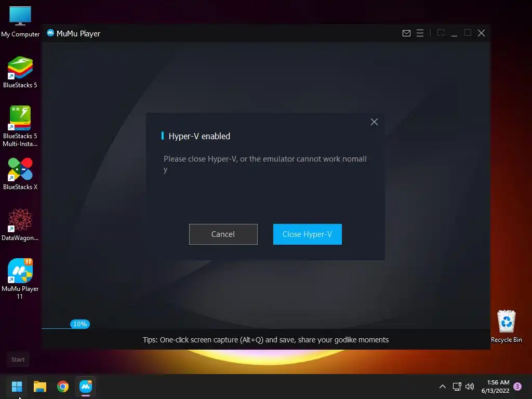The image size is (532, 399).
Task: Select the MuMu Player 11 desktop shortcut
Action: (20, 279)
